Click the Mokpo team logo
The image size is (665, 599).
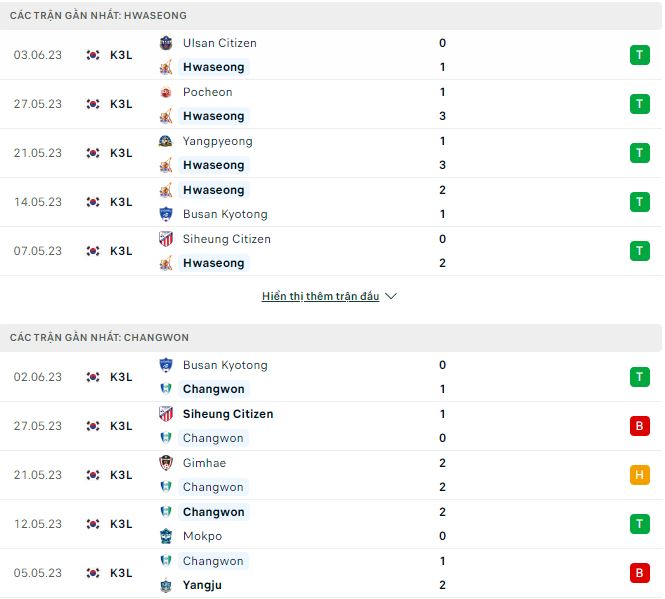(x=166, y=536)
